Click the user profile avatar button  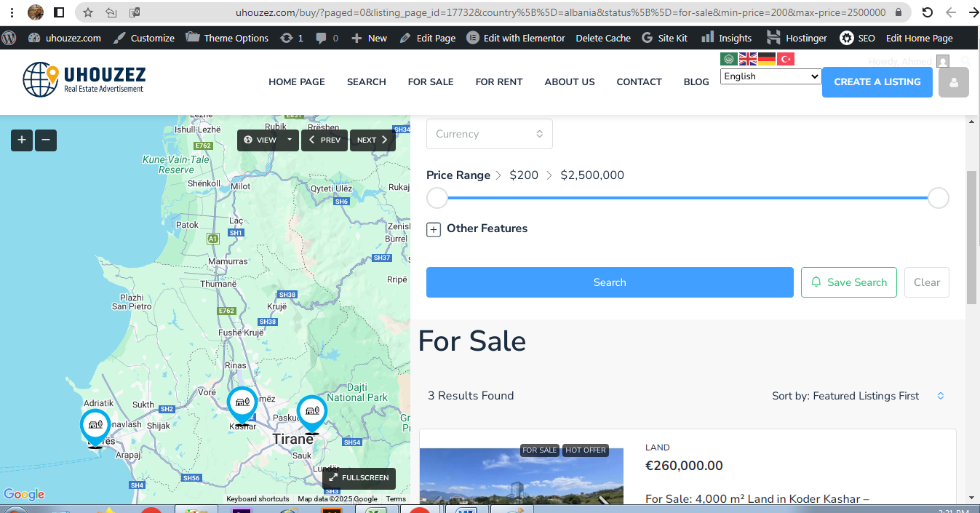tap(953, 82)
